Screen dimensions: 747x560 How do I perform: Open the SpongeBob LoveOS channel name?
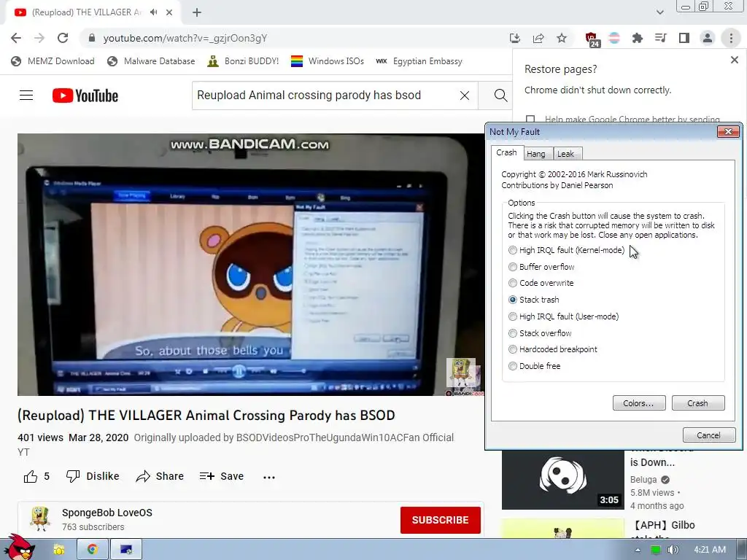(x=107, y=513)
